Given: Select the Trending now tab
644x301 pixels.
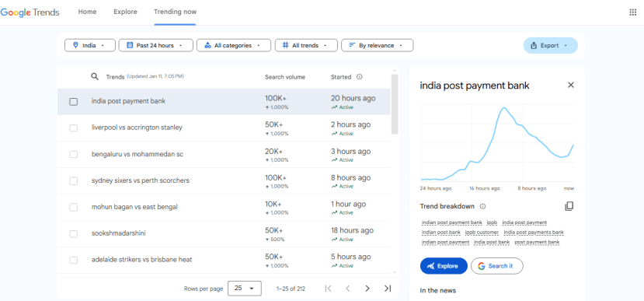Looking at the screenshot, I should [x=175, y=12].
